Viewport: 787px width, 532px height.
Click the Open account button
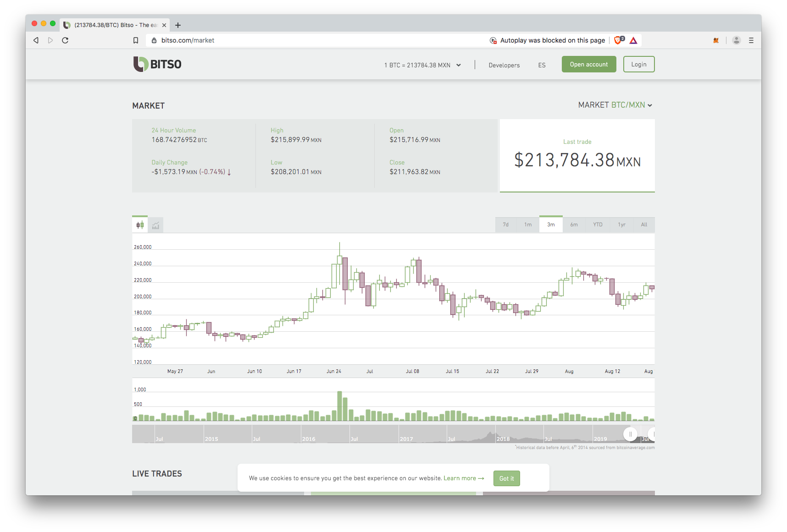tap(589, 64)
